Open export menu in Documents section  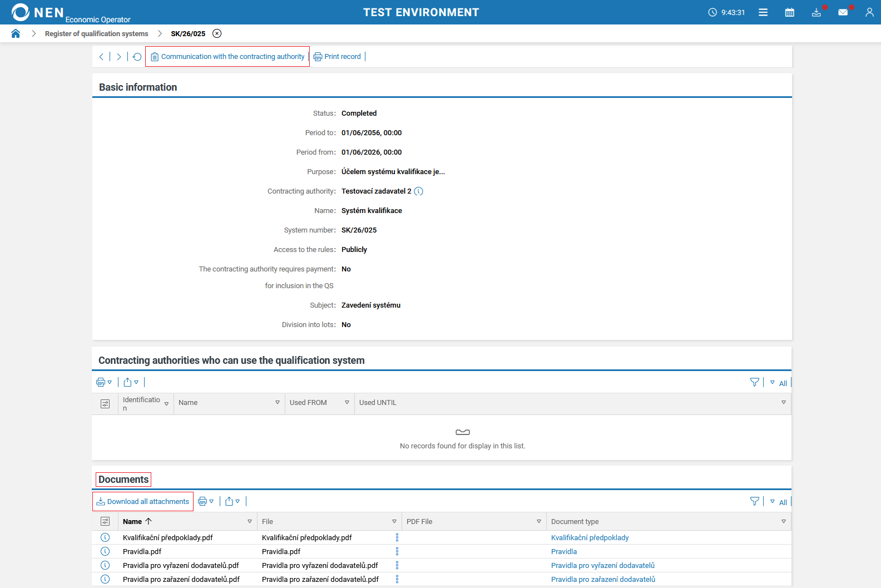click(x=232, y=501)
